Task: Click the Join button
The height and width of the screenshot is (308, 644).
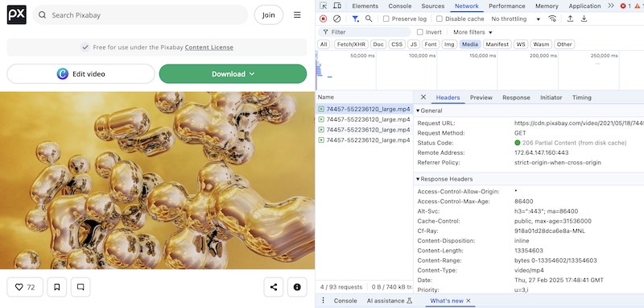Action: pos(269,15)
